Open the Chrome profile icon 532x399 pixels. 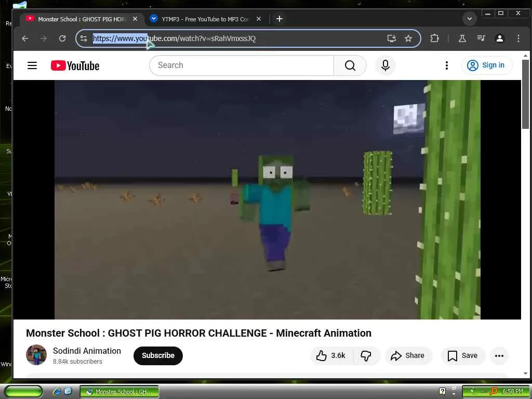point(499,38)
